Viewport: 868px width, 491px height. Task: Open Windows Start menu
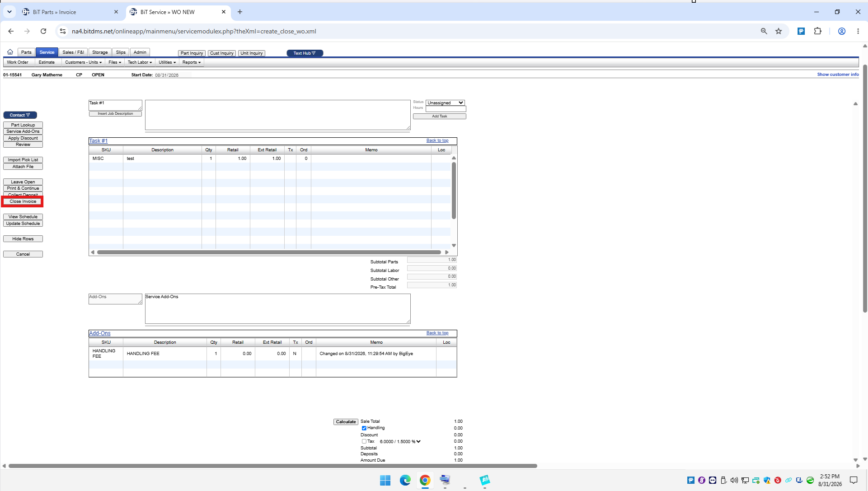click(385, 480)
